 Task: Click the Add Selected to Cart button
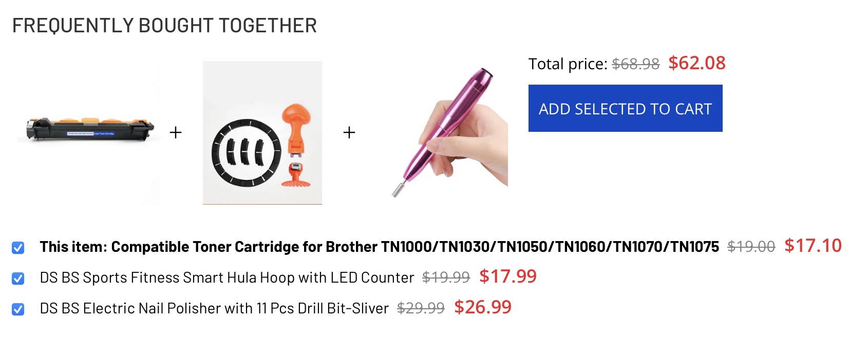[625, 108]
